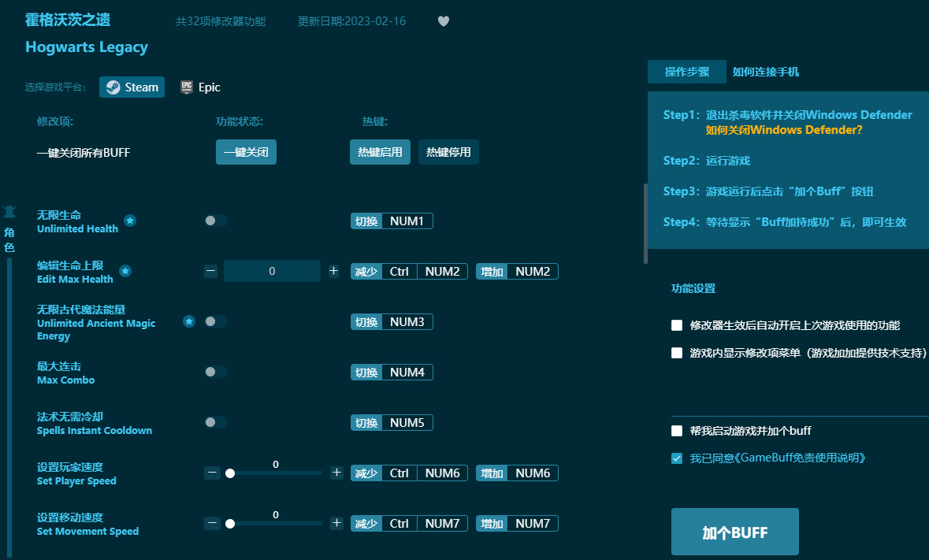Click the Spells Instant Cooldown label
Image resolution: width=929 pixels, height=560 pixels.
[95, 423]
